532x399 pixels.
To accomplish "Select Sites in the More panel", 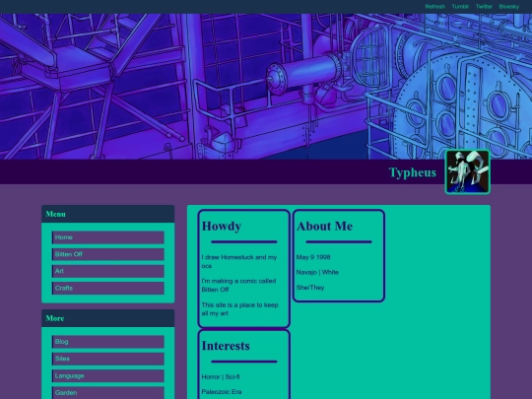I will pyautogui.click(x=108, y=359).
